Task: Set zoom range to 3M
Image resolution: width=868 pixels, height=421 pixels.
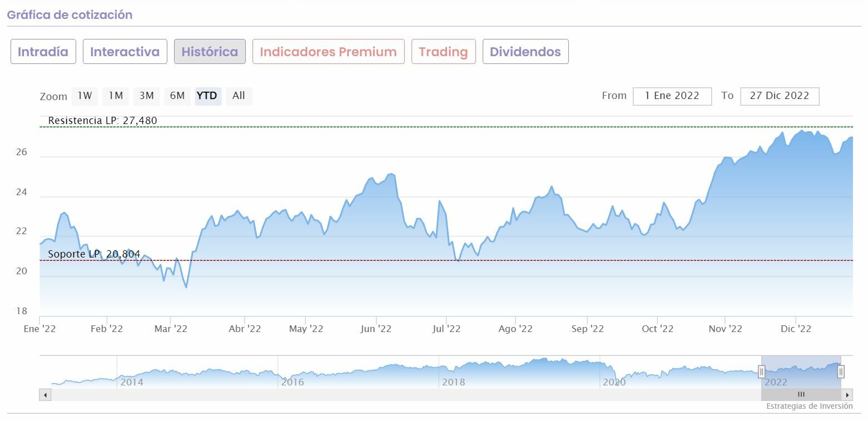Action: point(146,96)
